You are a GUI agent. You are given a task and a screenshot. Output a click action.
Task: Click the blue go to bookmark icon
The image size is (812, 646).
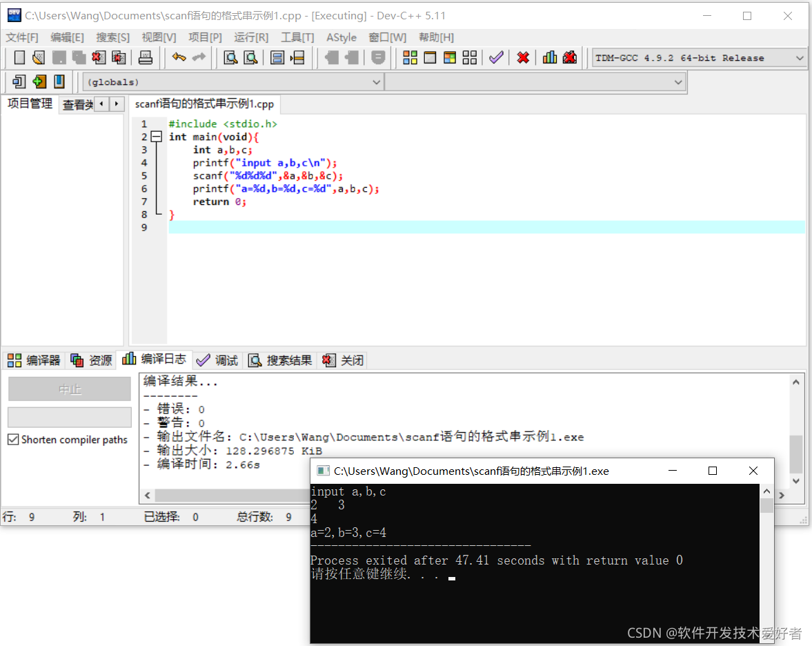click(59, 81)
